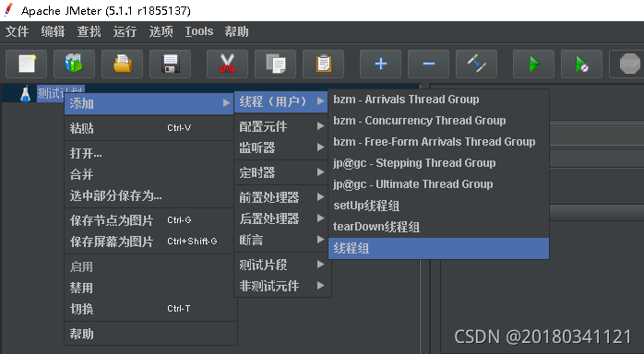
Task: Expand the 前置处理器 submenu
Action: 280,197
